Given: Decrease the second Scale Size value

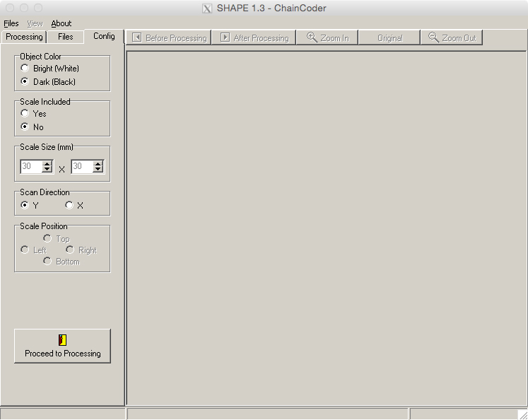Looking at the screenshot, I should (x=98, y=170).
